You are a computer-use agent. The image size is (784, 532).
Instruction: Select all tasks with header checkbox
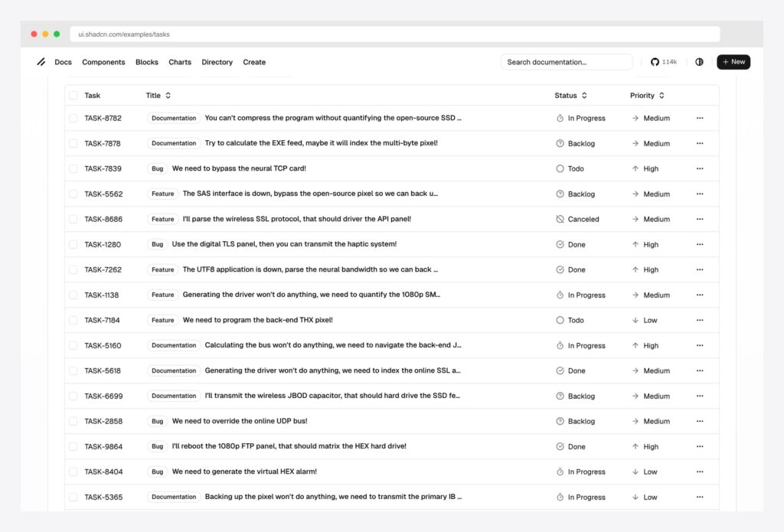tap(73, 96)
